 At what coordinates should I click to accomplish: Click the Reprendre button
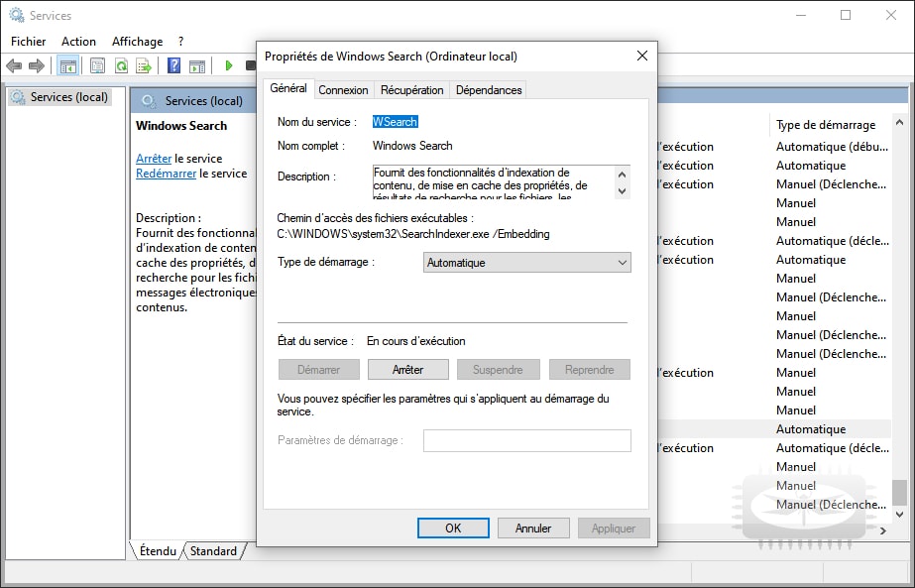click(590, 370)
